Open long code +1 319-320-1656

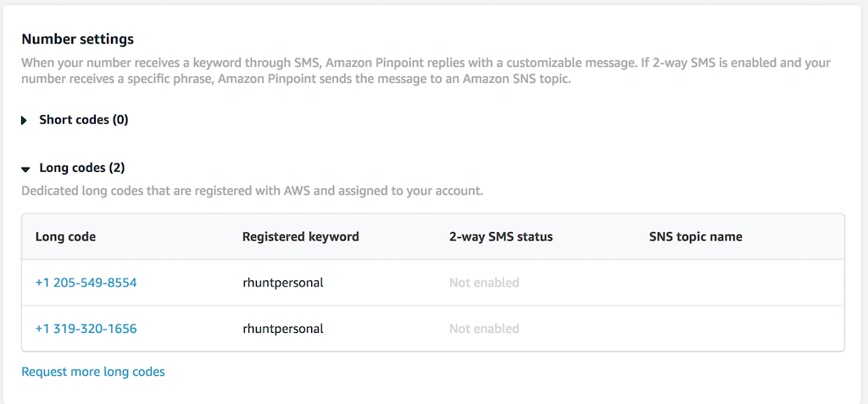[86, 329]
